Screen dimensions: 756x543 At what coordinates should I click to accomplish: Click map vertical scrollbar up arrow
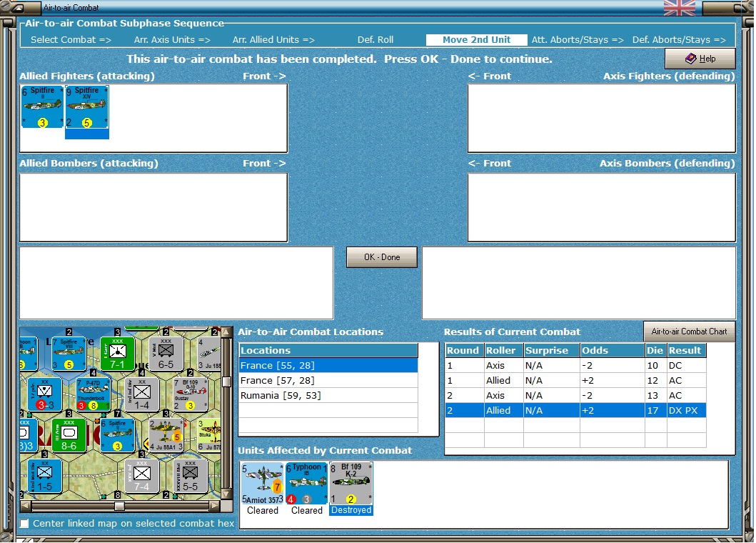click(226, 332)
